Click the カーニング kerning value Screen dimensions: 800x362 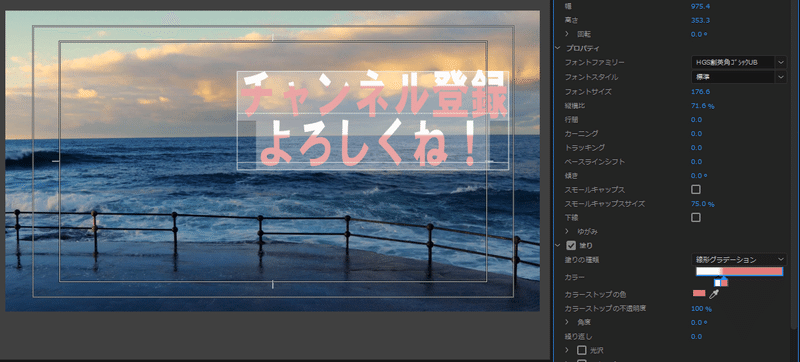tap(696, 134)
